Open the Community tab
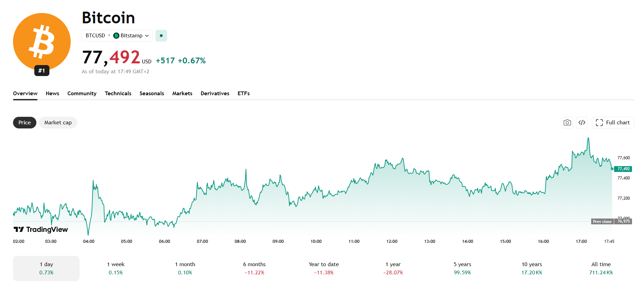 82,94
